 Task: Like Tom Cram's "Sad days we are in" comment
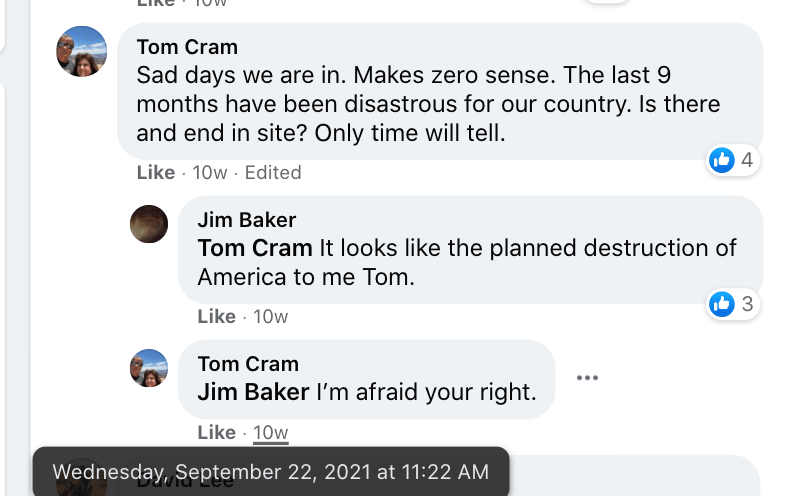pyautogui.click(x=155, y=172)
